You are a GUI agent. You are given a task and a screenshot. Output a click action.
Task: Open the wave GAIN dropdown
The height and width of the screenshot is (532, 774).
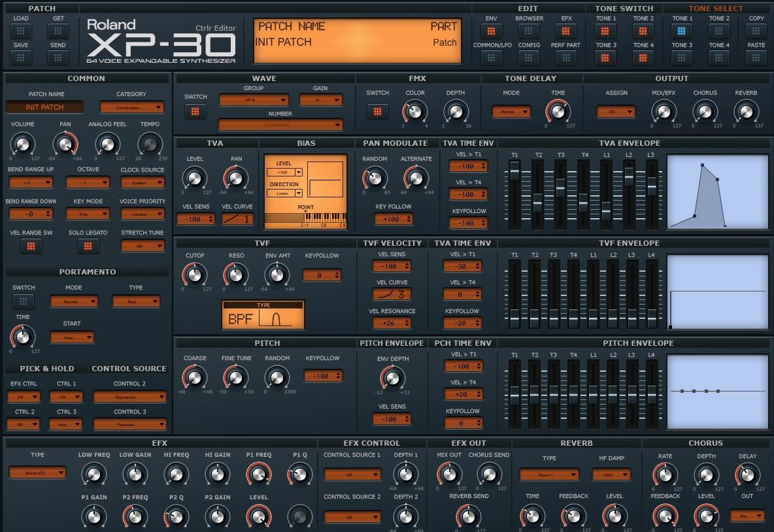coord(320,100)
